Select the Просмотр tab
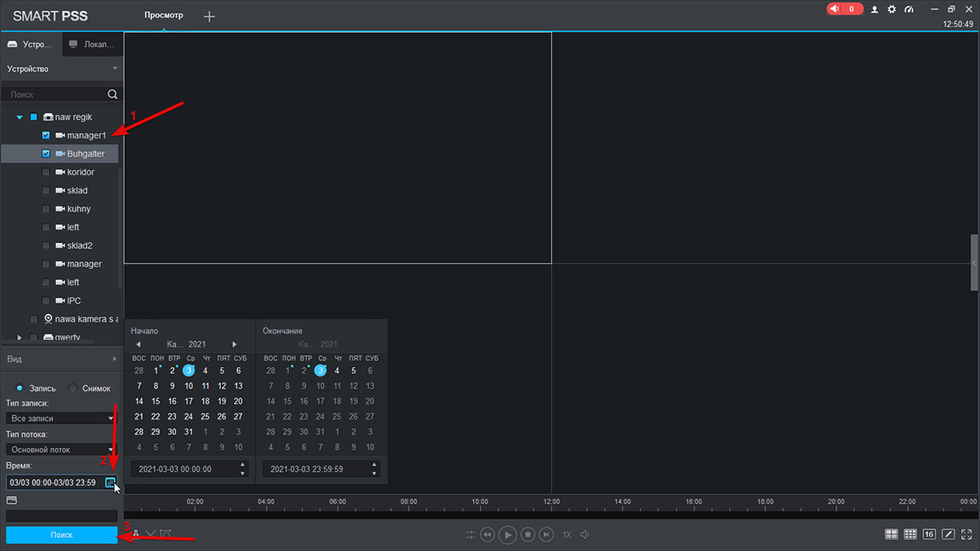 coord(163,15)
